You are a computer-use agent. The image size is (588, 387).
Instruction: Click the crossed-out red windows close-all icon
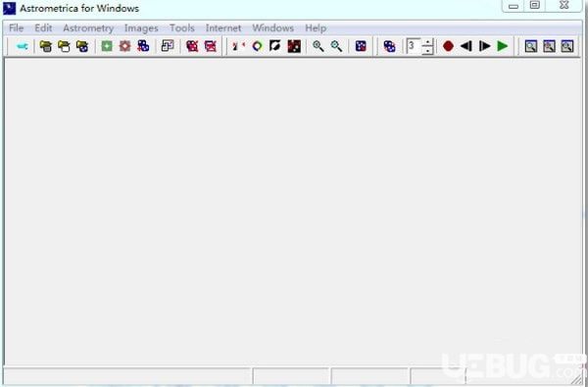(x=211, y=46)
